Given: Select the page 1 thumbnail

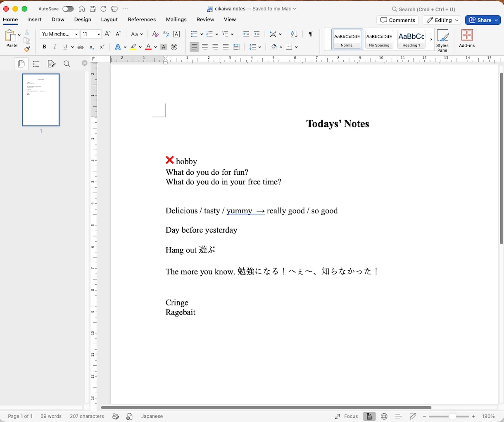Looking at the screenshot, I should 41,100.
